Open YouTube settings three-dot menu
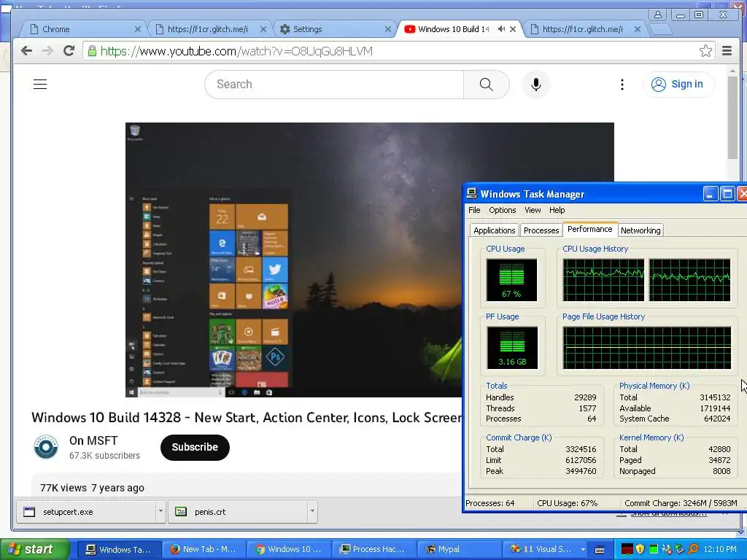 pos(622,85)
